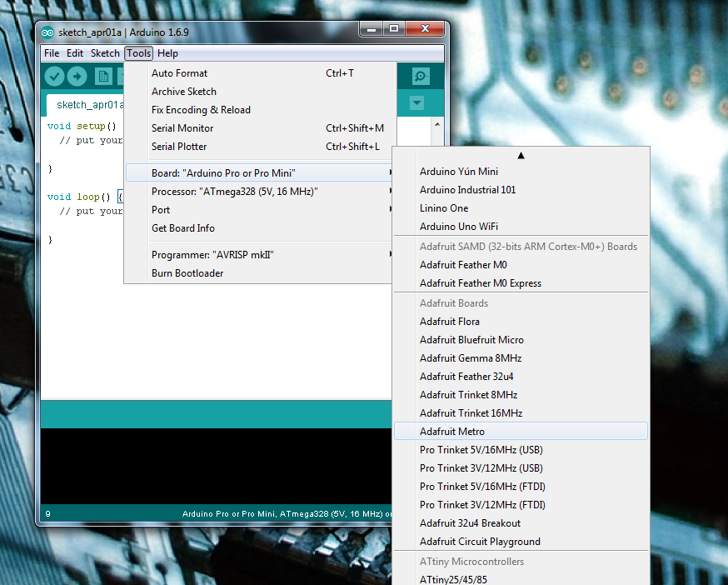Expand the Board submenu arrow

[x=390, y=172]
